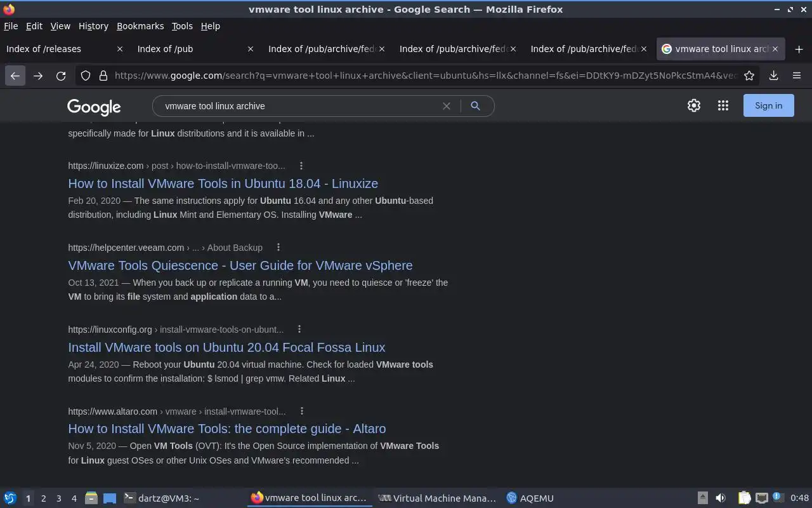Click the 0:48 clock in the taskbar

pos(800,498)
